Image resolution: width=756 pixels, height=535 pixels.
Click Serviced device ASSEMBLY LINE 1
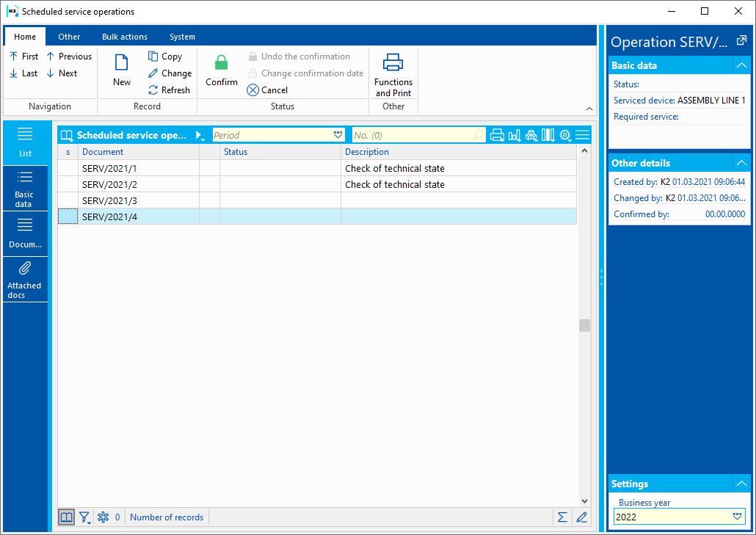[680, 101]
